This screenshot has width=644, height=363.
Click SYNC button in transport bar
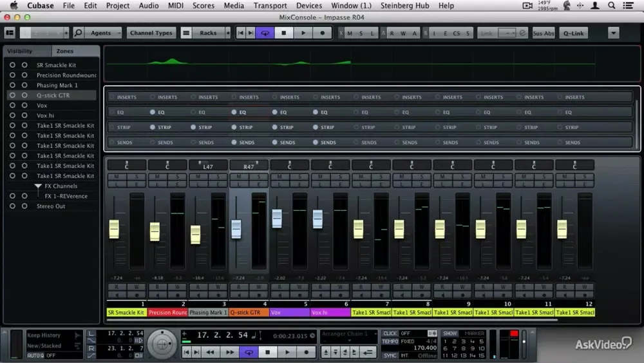[390, 355]
